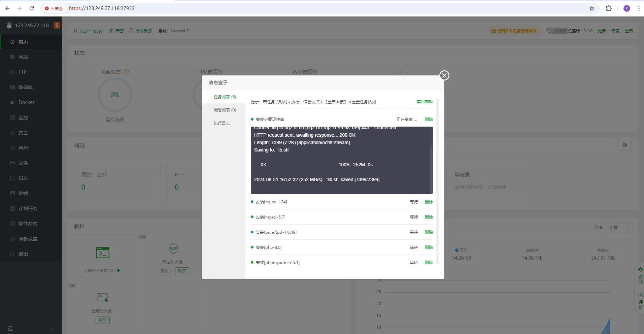The height and width of the screenshot is (334, 644).
Task: Delete the 安装[phpmyadmin-5.1] task
Action: [x=429, y=263]
